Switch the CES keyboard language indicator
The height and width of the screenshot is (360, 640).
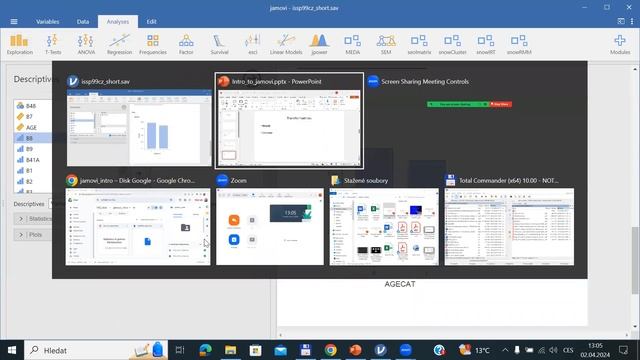(568, 350)
